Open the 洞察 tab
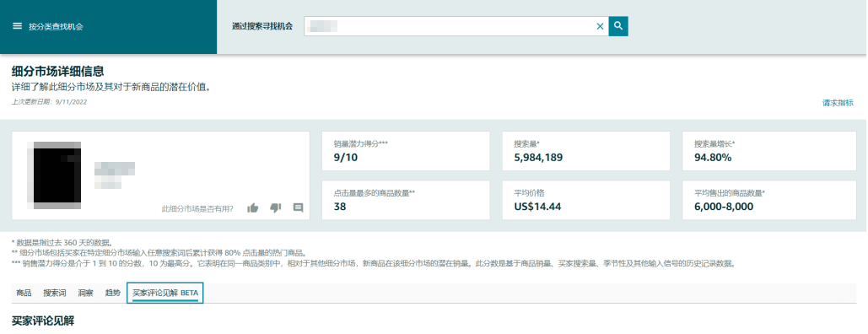 tap(85, 293)
